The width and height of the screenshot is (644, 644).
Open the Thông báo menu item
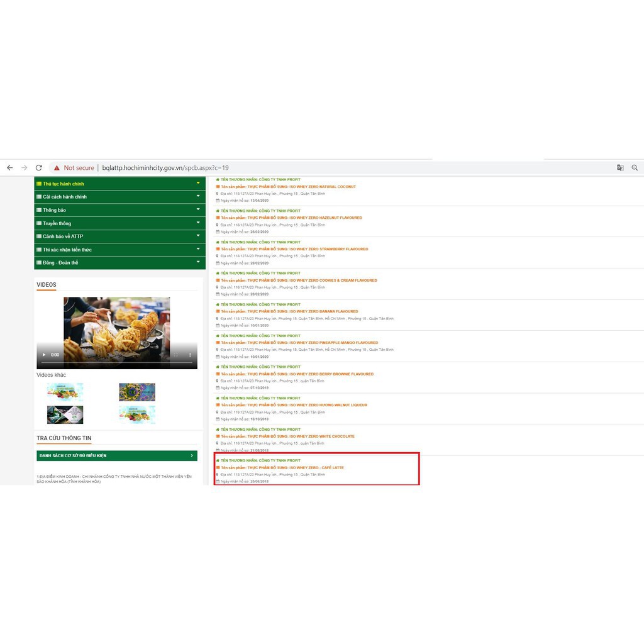tap(55, 210)
